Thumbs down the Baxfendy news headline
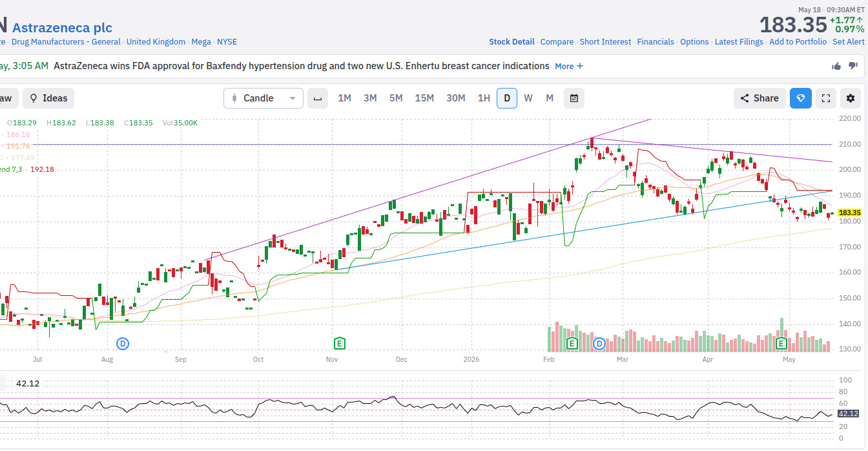Screen dimensions: 868x451 [852, 66]
